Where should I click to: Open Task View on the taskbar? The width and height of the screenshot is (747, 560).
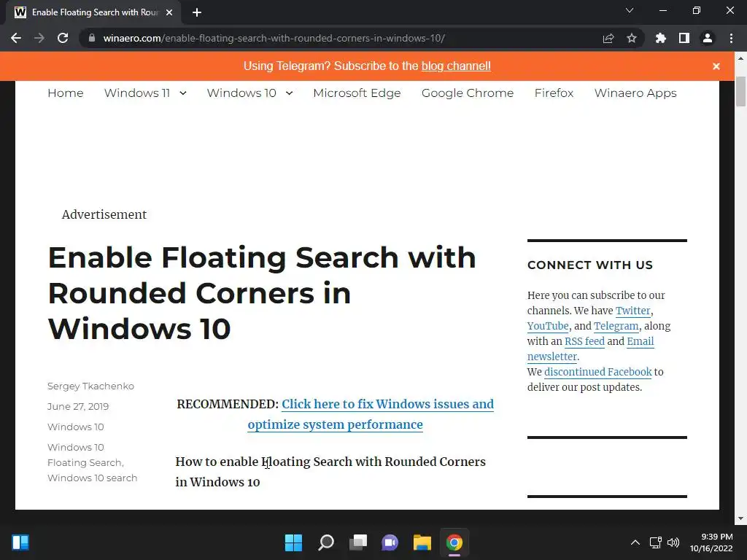click(357, 542)
